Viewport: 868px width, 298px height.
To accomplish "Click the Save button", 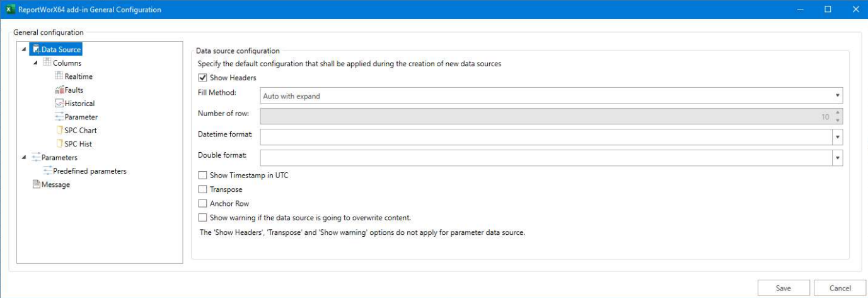I will click(784, 288).
